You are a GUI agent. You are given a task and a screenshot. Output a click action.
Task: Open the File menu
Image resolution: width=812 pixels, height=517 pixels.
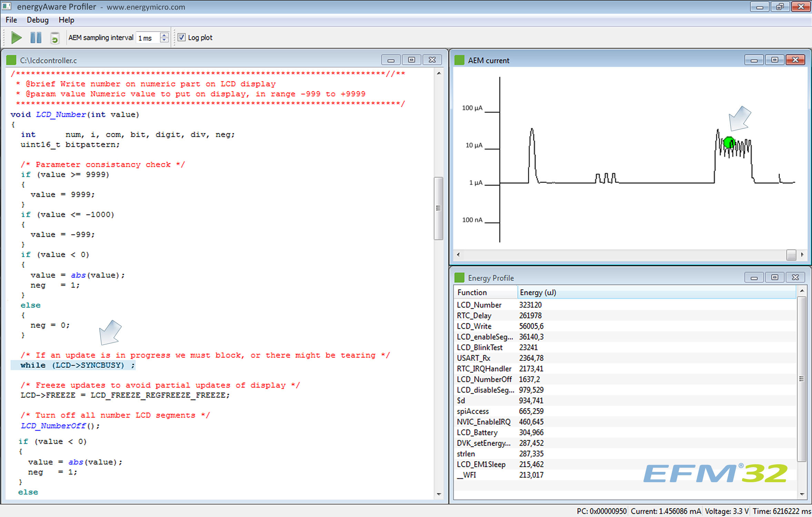[x=11, y=20]
